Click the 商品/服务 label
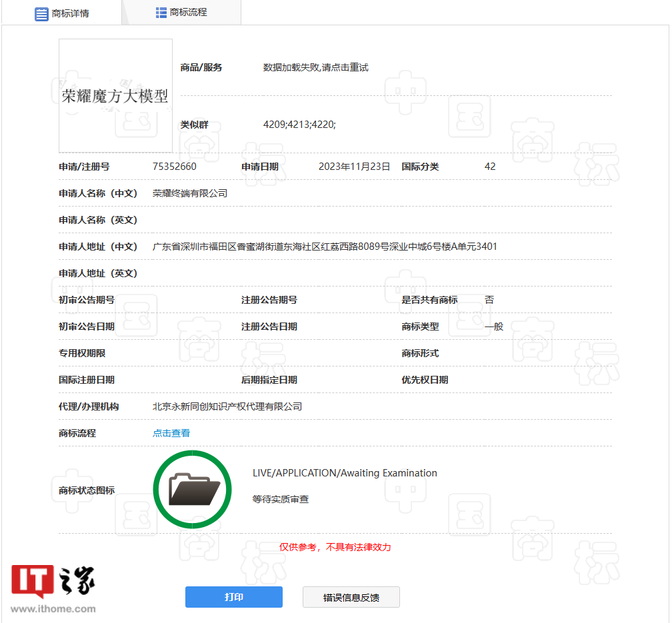Viewport: 672px width, 623px height. point(201,67)
